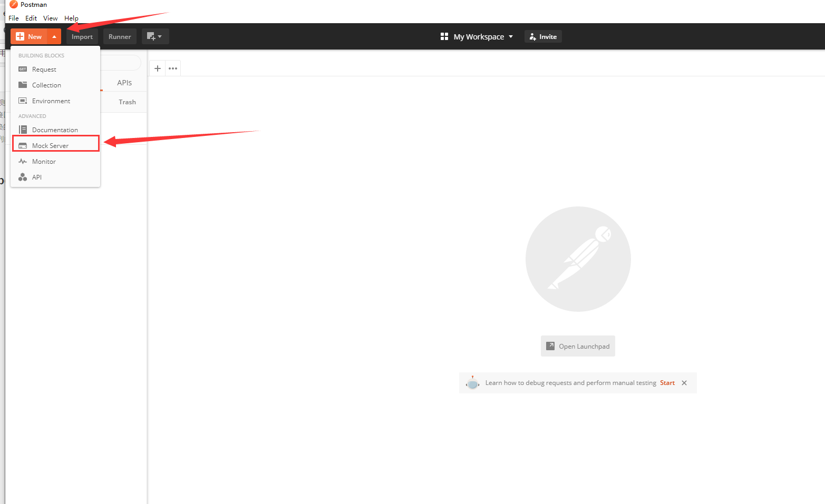Click the Open Launchpad button
The height and width of the screenshot is (504, 825).
pos(578,346)
